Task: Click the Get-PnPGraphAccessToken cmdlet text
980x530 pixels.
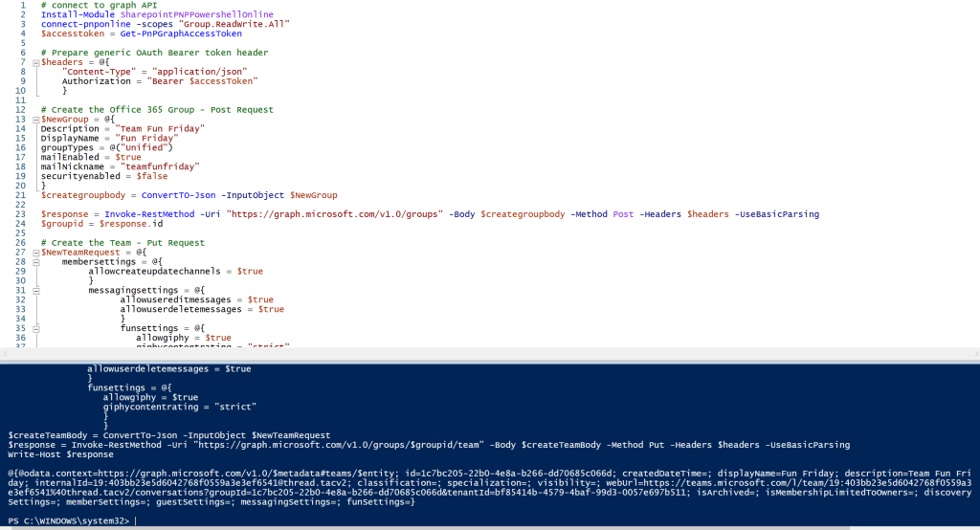Action: pyautogui.click(x=181, y=33)
